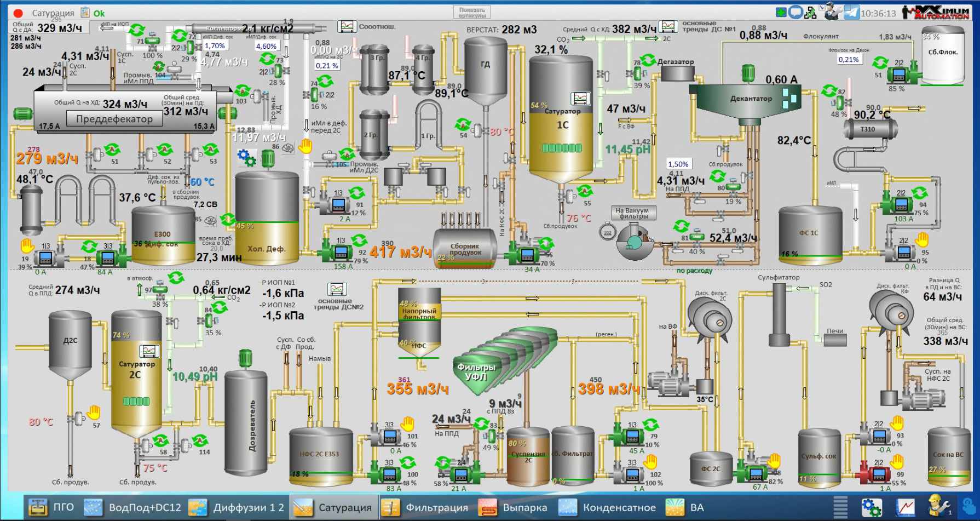Click the Преддефекатор button
The height and width of the screenshot is (521, 980).
pyautogui.click(x=114, y=119)
